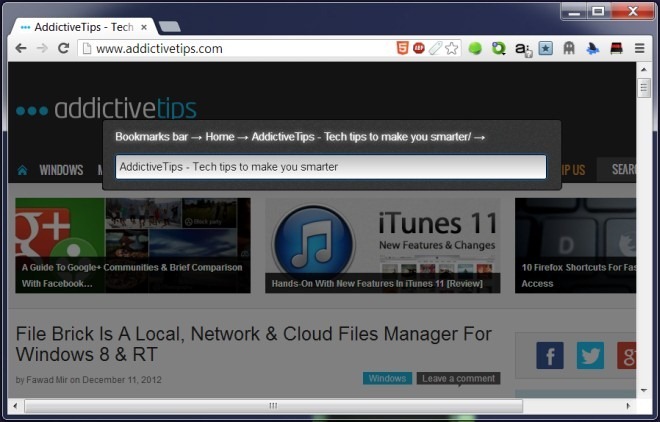
Task: Go back with the browser back arrow
Action: click(x=21, y=48)
